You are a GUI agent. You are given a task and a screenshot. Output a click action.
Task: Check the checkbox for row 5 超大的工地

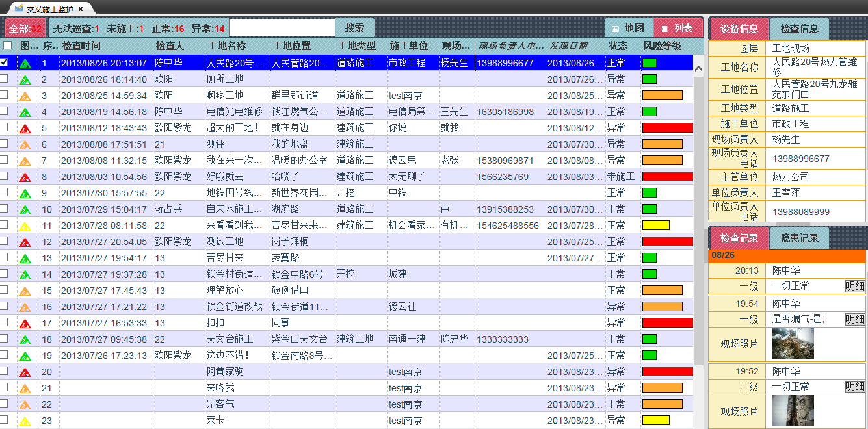(x=4, y=127)
